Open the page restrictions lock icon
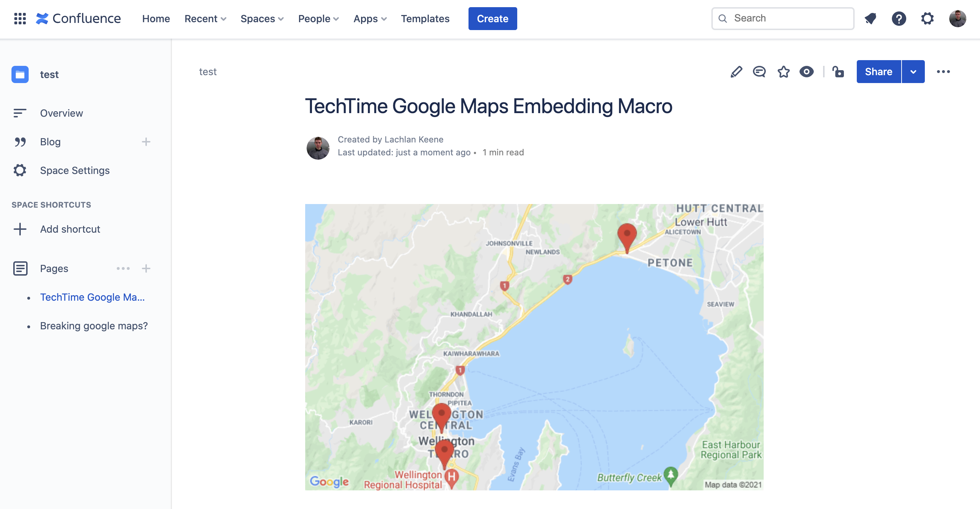This screenshot has height=509, width=980. pyautogui.click(x=838, y=72)
